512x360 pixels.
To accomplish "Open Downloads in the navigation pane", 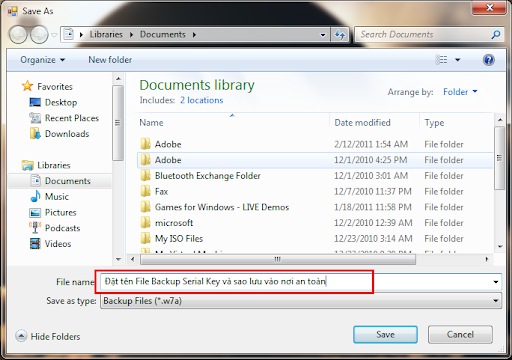I will (67, 134).
